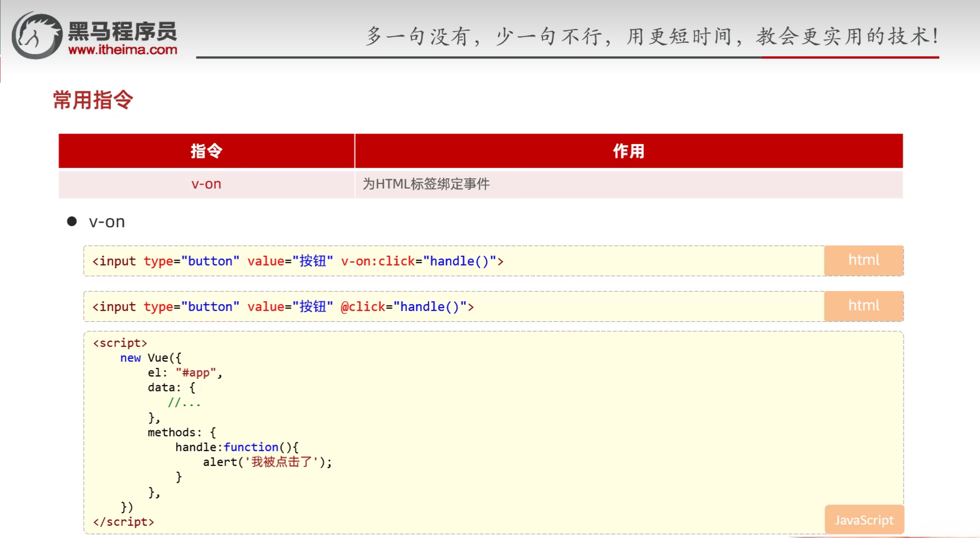Click the 常用指令 slide title
Viewport: 980px width, 538px height.
point(93,100)
